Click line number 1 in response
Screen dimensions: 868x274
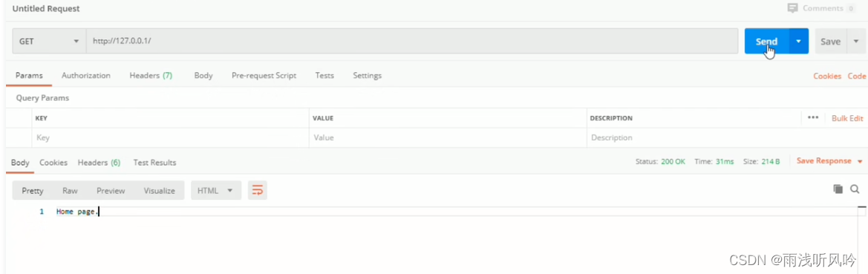point(42,212)
